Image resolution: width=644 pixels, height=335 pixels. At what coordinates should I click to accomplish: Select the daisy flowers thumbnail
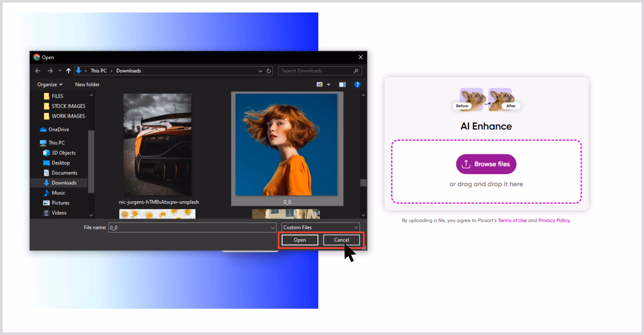pyautogui.click(x=157, y=214)
